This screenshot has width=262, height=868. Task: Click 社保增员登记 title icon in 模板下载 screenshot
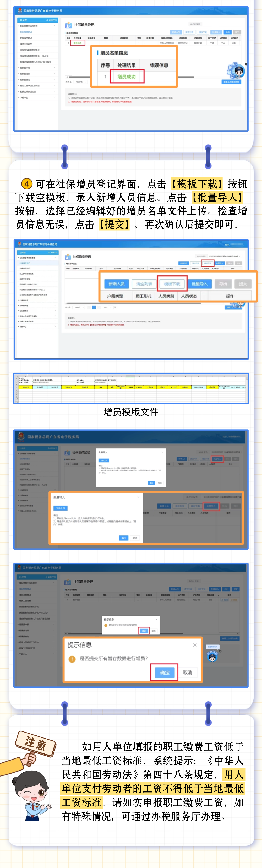pos(68,257)
